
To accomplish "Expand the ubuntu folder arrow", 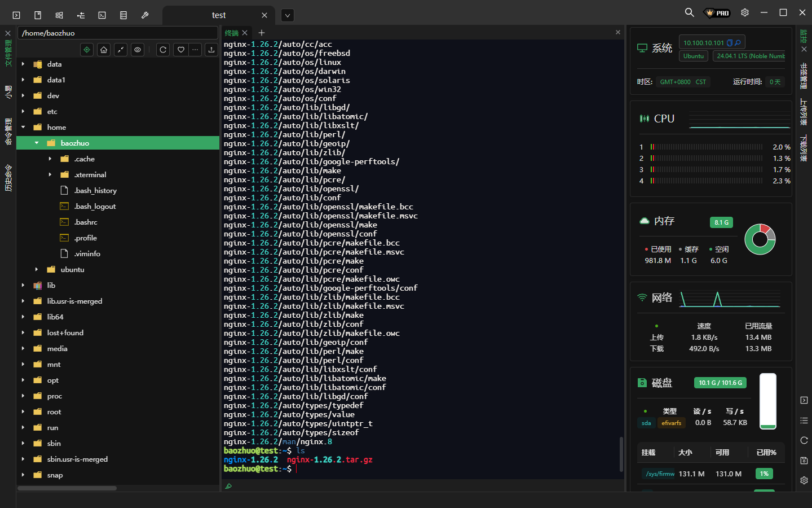I will [37, 270].
